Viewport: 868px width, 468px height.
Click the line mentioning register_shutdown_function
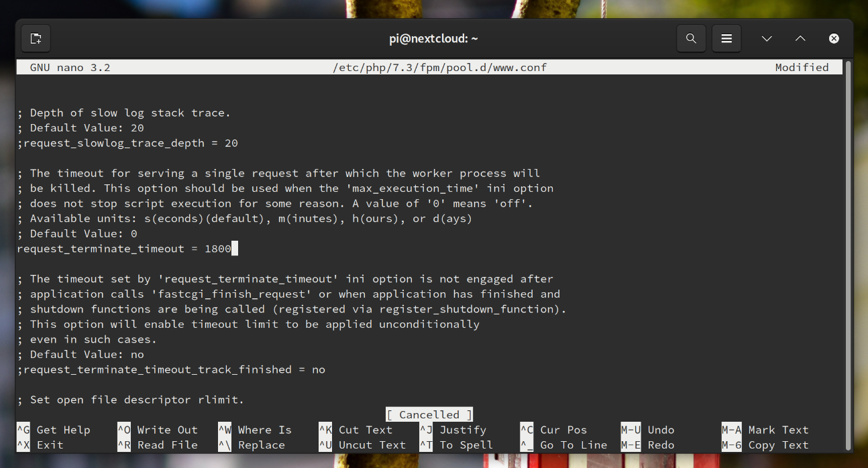[292, 309]
